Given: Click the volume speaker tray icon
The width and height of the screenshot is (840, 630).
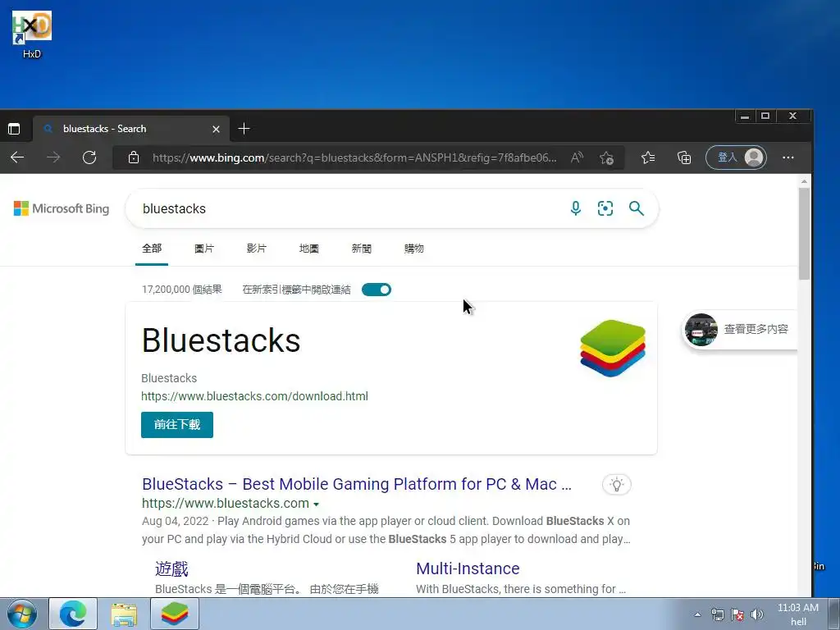Looking at the screenshot, I should [x=757, y=614].
